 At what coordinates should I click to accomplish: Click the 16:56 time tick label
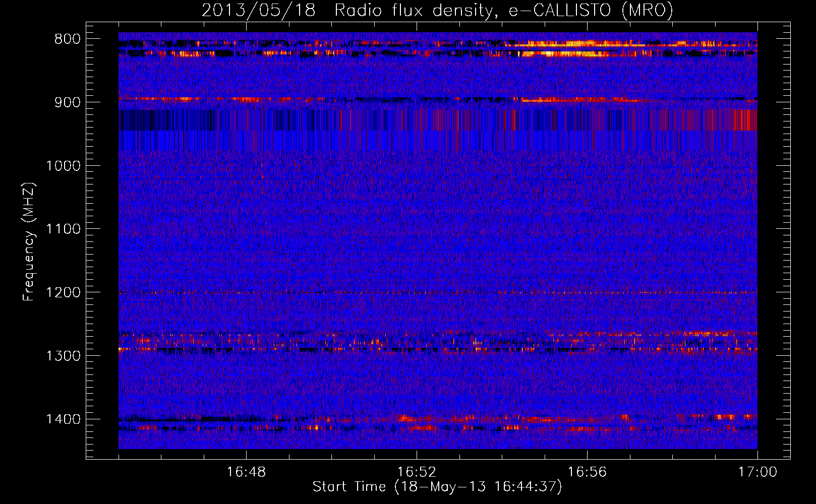(x=587, y=472)
